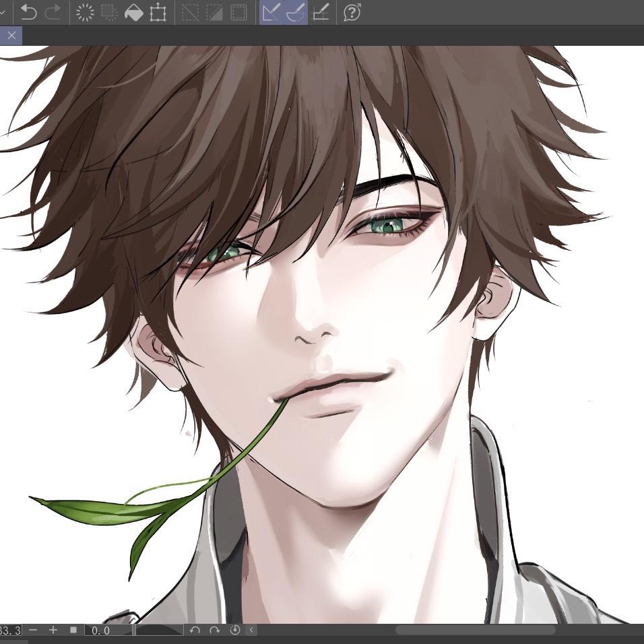Reset the canvas rotation
Image resolution: width=644 pixels, height=644 pixels.
(234, 630)
